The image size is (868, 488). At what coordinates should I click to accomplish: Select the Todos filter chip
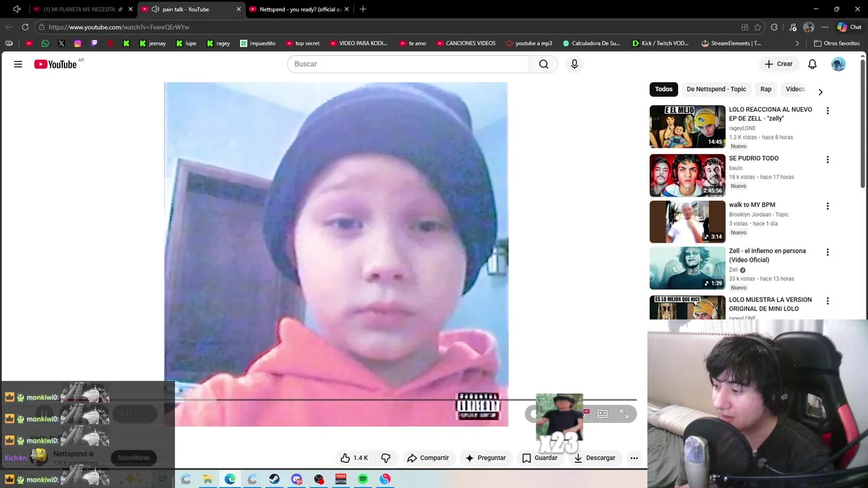tap(664, 89)
